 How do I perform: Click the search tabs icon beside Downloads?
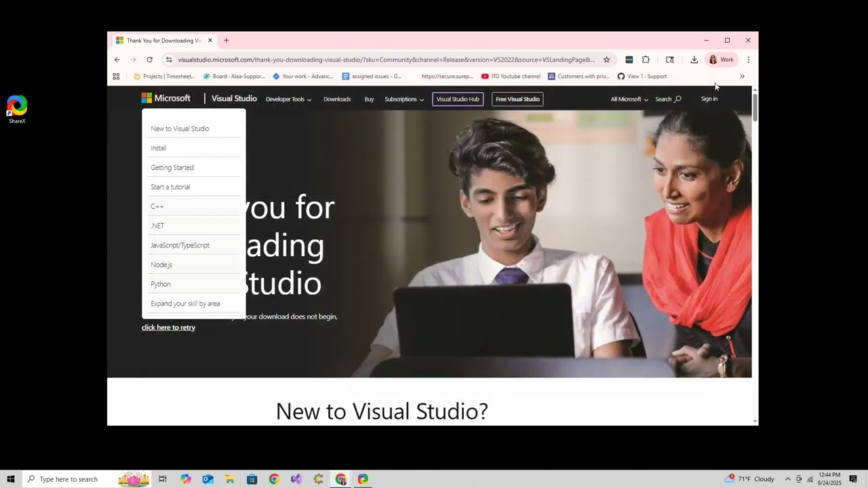pos(670,60)
